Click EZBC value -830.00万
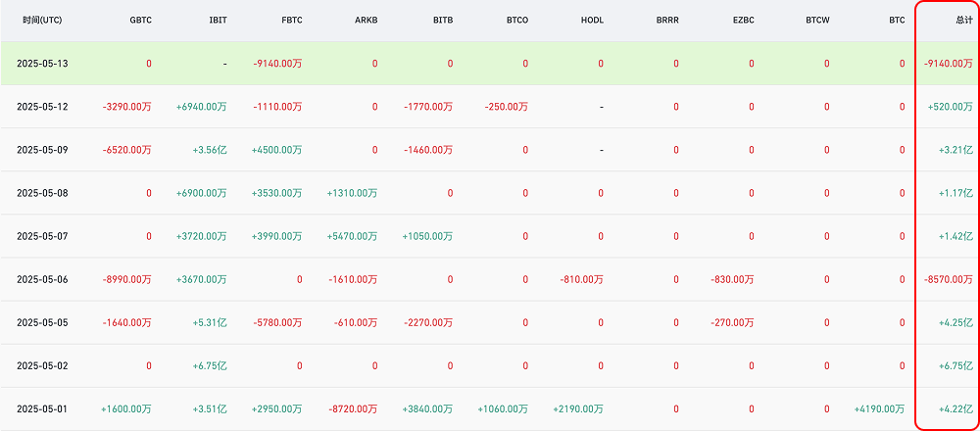 [x=732, y=280]
